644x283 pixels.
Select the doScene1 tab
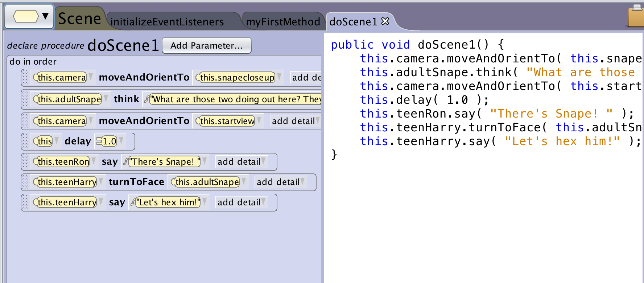353,22
